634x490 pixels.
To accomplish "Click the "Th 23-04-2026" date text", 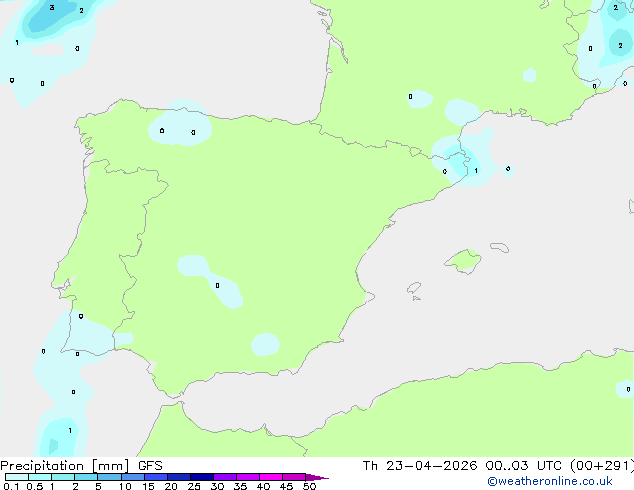I will pos(420,466).
